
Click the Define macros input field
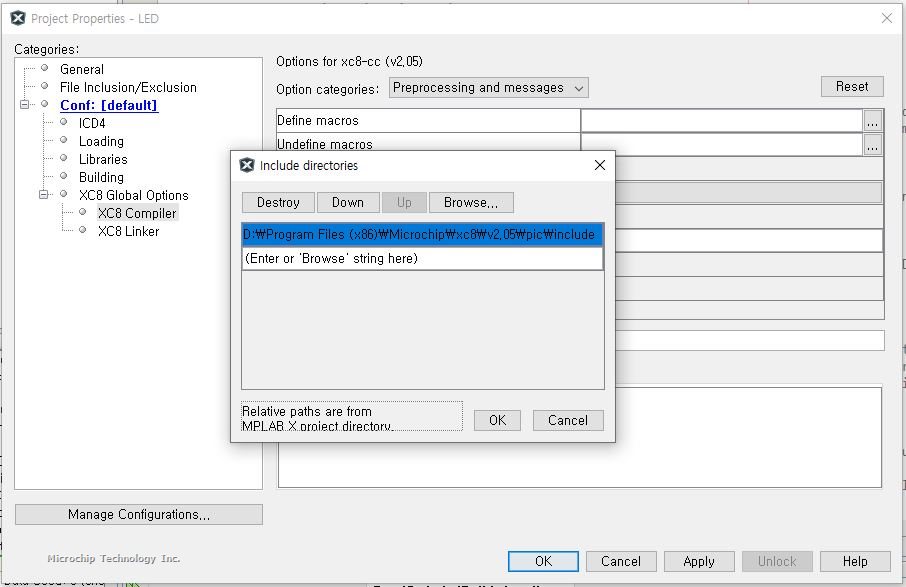pos(720,121)
